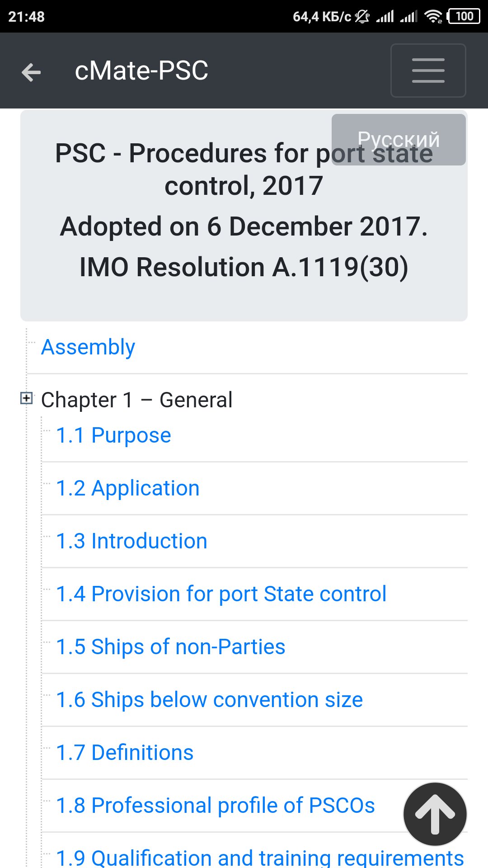Tap the cMate-PSC app title
The image size is (488, 868).
(x=141, y=71)
